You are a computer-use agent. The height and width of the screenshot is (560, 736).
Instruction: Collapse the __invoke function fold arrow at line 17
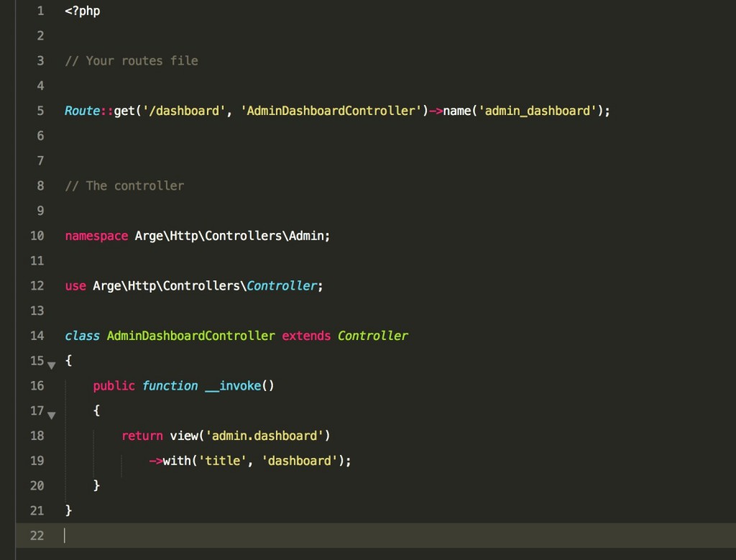pos(52,415)
